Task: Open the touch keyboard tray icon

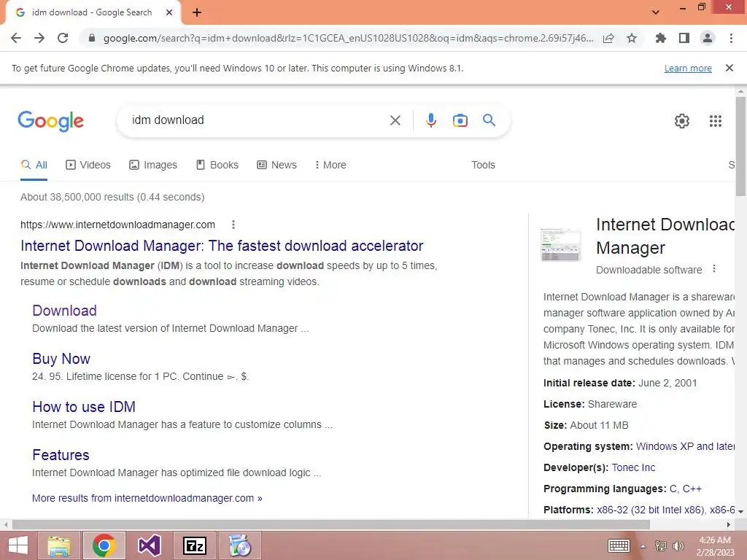Action: (619, 545)
